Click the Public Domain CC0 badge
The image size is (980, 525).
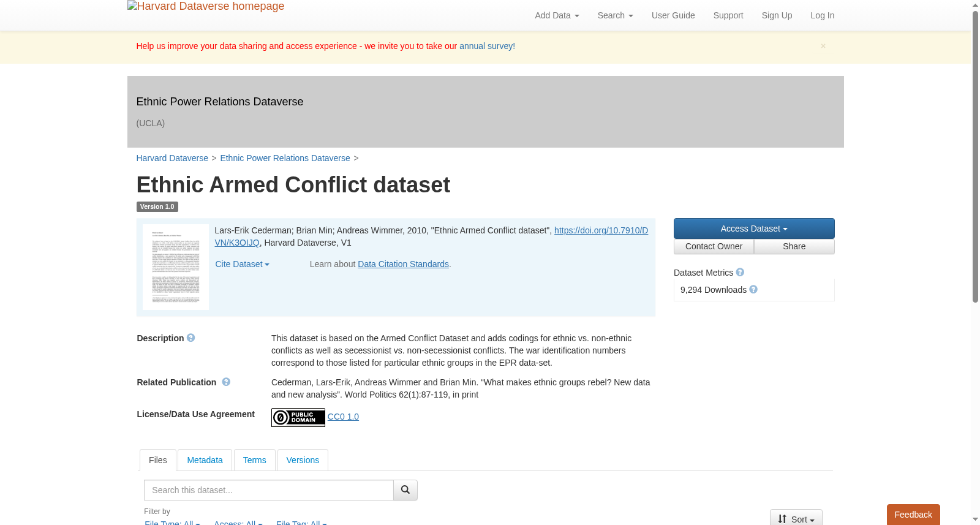click(298, 417)
